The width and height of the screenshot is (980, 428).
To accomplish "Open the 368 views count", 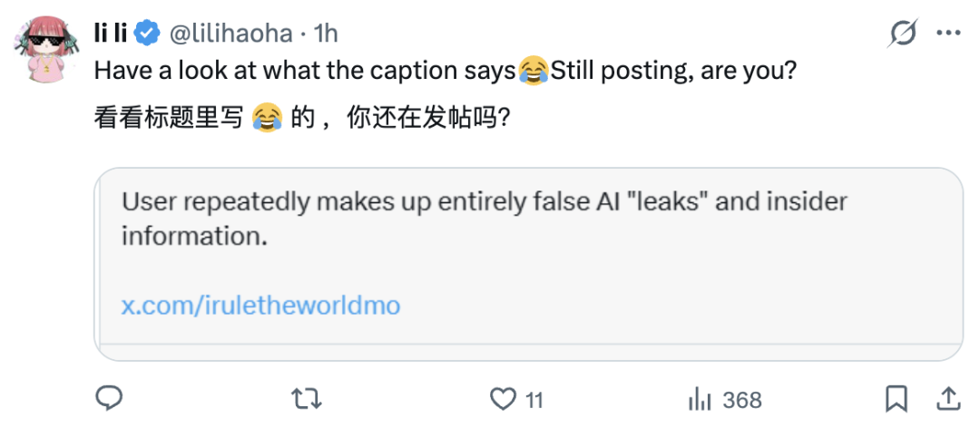I will [x=742, y=399].
